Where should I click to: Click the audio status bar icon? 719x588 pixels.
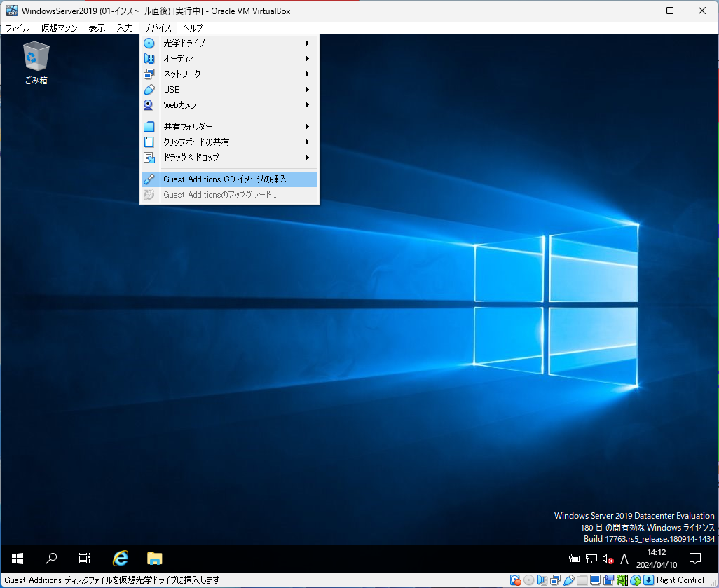(542, 580)
